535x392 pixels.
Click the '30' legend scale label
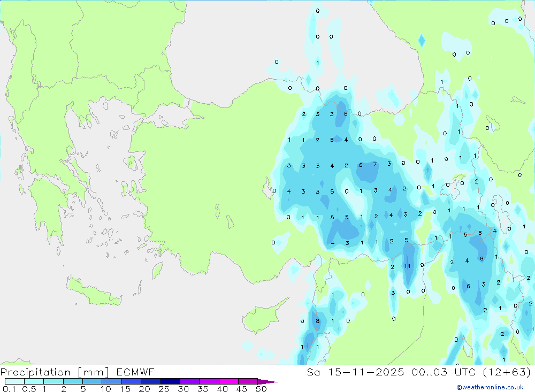[x=183, y=389]
